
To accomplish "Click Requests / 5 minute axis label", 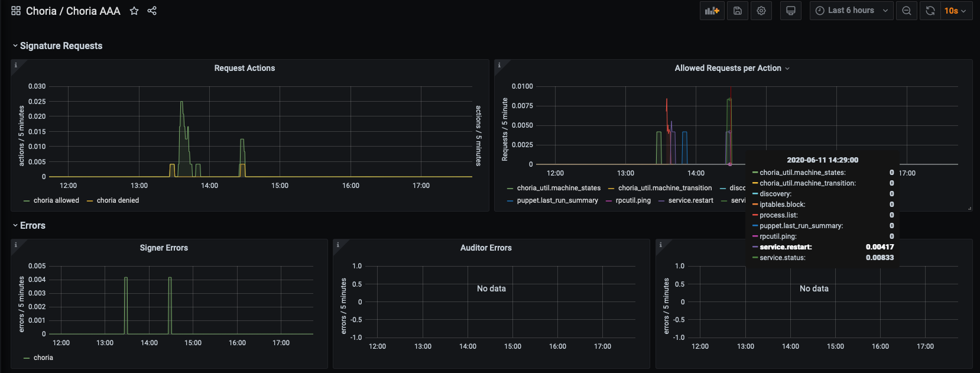I will [505, 129].
